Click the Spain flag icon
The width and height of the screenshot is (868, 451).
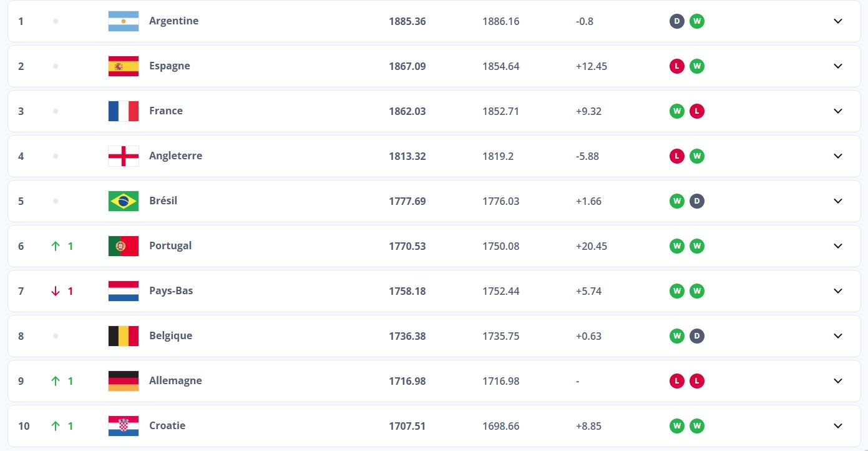tap(124, 66)
